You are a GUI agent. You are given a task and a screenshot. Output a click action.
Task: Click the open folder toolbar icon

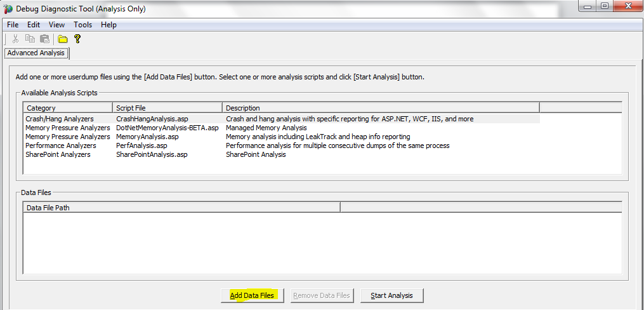tap(63, 39)
